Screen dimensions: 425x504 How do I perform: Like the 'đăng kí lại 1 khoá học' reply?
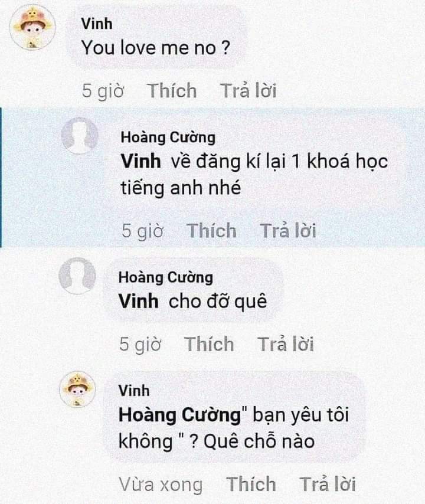211,231
